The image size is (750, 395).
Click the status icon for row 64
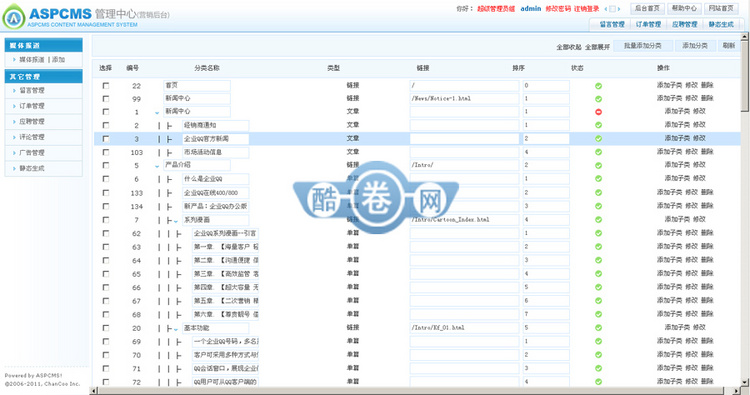pos(598,260)
